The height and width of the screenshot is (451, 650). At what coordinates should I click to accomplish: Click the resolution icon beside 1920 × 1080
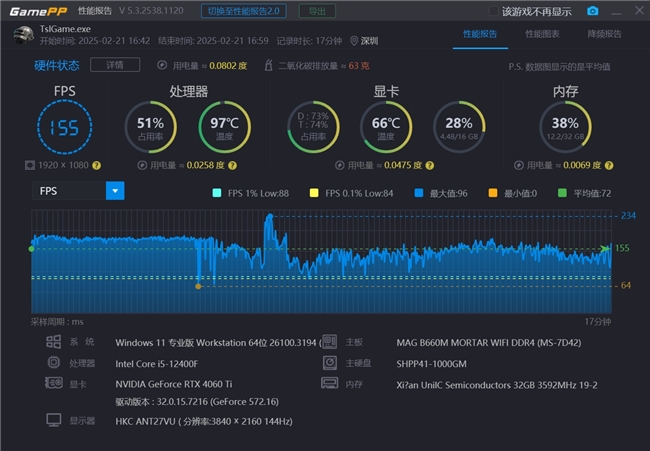tap(30, 165)
